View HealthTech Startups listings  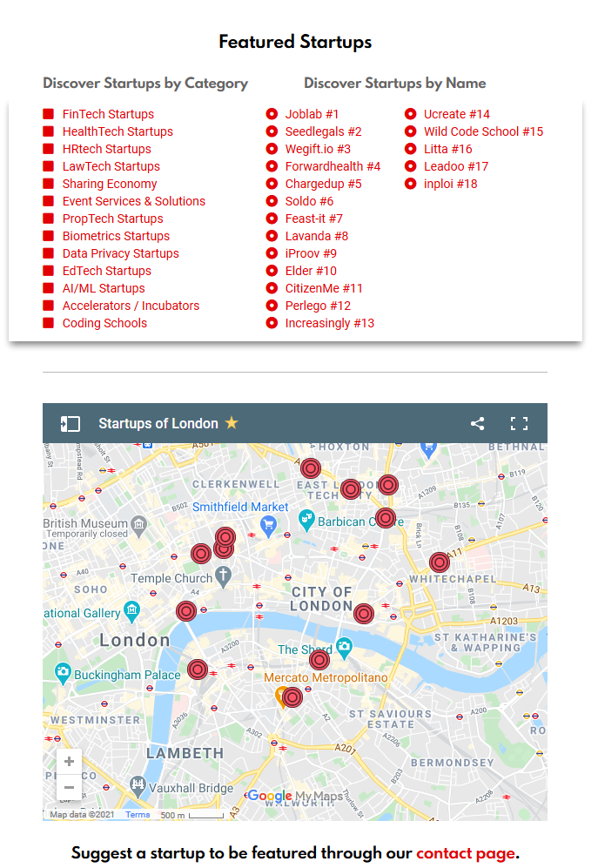tap(118, 131)
